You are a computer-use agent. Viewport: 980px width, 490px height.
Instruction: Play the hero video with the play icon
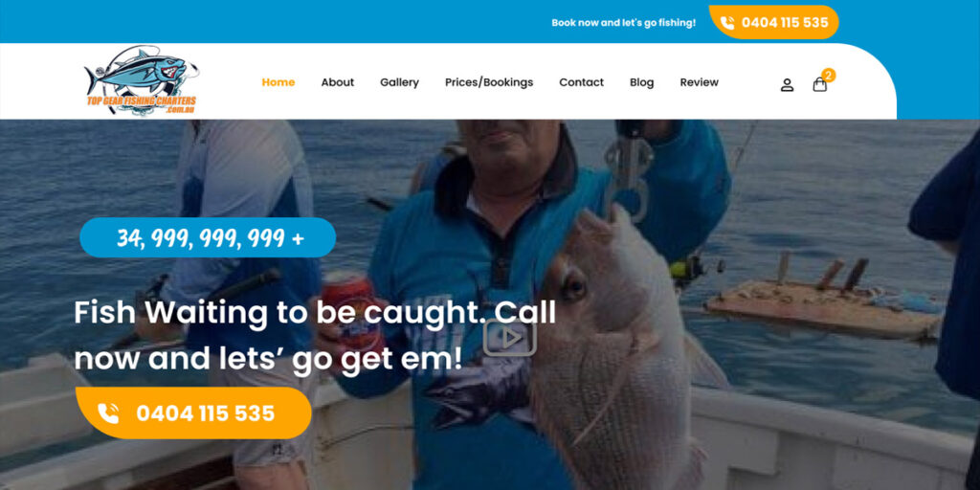pos(509,338)
